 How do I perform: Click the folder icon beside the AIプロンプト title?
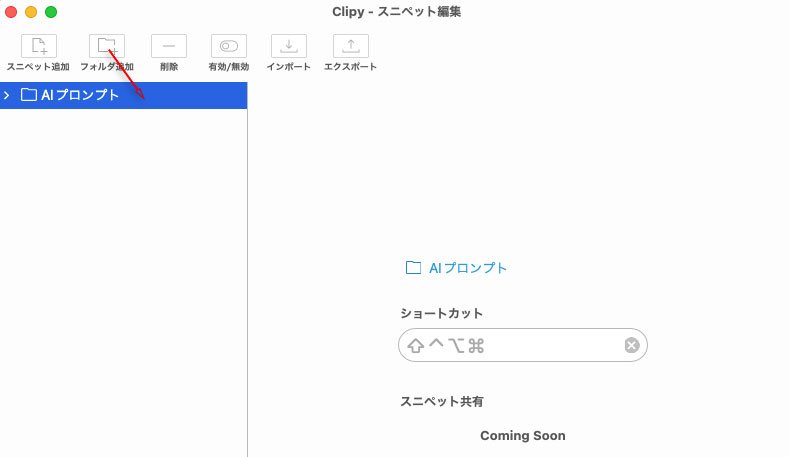tap(413, 267)
